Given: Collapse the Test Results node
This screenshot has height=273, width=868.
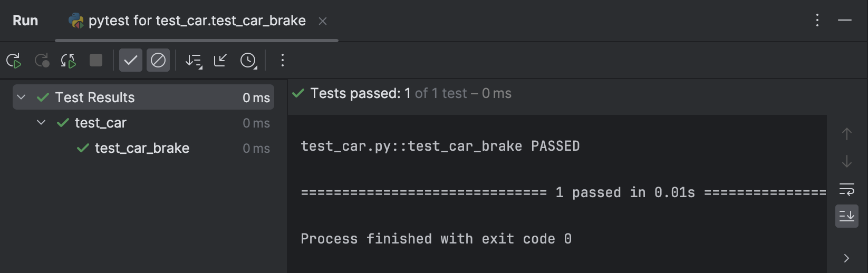Looking at the screenshot, I should click(21, 97).
